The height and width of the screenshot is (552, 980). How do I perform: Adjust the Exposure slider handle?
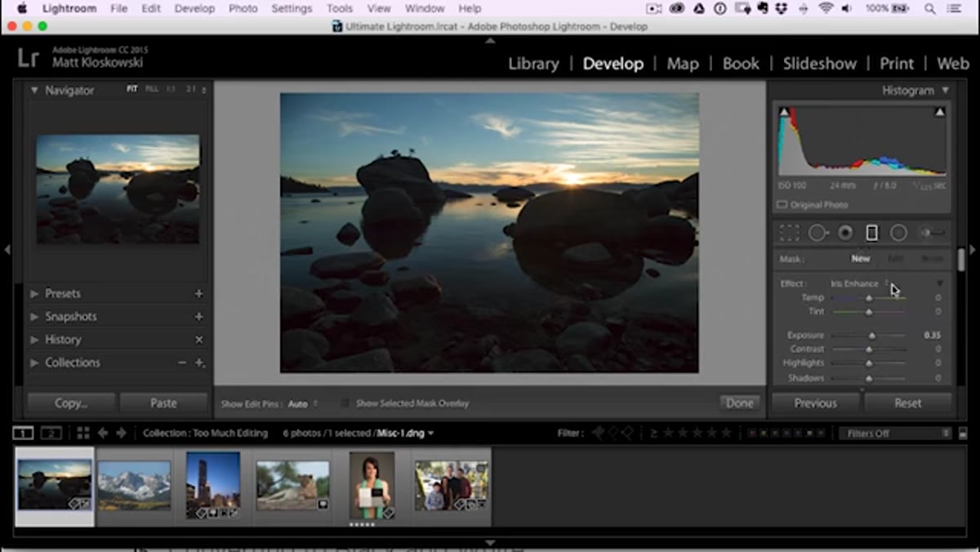pyautogui.click(x=872, y=336)
